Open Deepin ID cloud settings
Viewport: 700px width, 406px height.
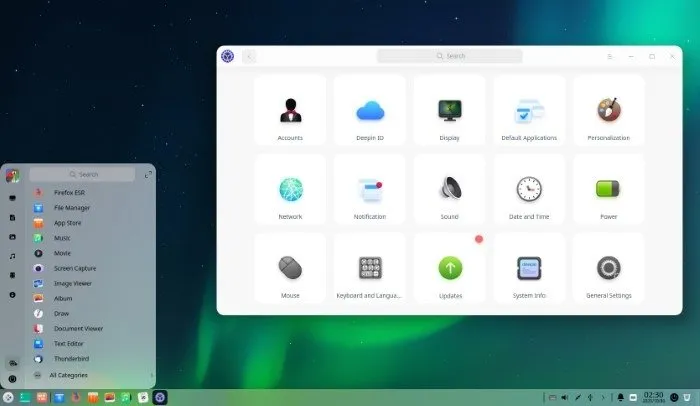pyautogui.click(x=370, y=110)
